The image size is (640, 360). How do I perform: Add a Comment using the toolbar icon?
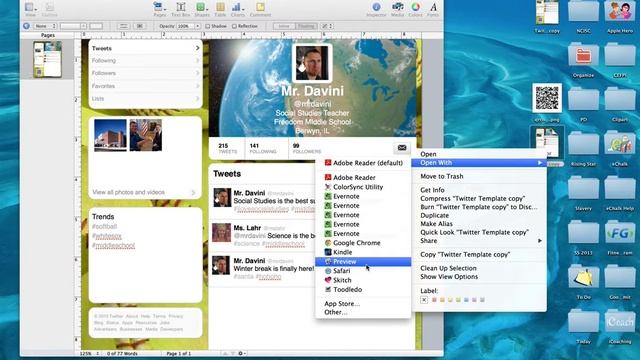[260, 9]
